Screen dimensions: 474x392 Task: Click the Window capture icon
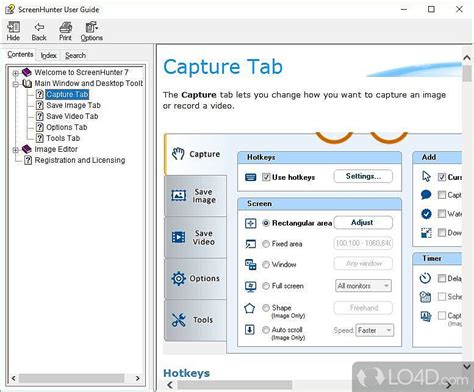click(250, 265)
